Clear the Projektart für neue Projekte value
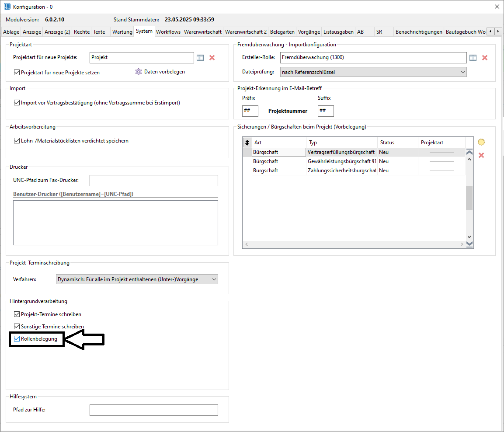The image size is (504, 432). click(212, 58)
